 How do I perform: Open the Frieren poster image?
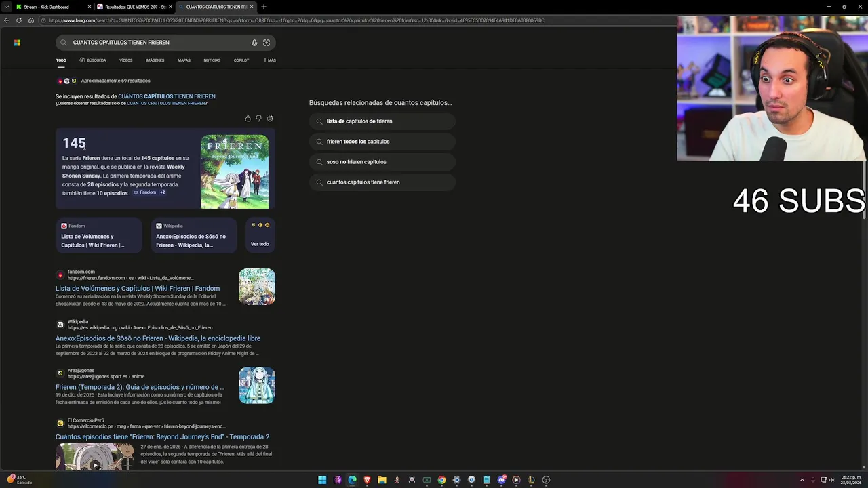point(235,171)
